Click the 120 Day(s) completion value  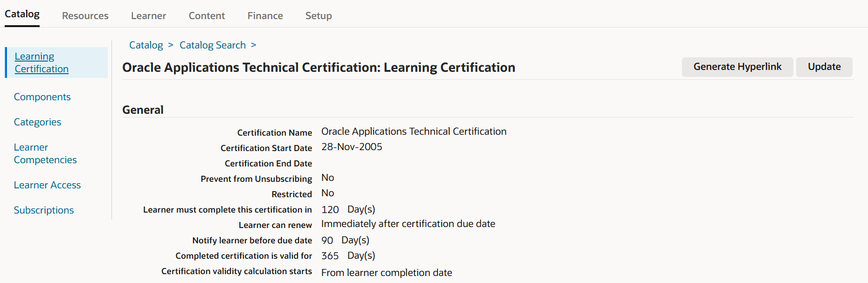(348, 209)
